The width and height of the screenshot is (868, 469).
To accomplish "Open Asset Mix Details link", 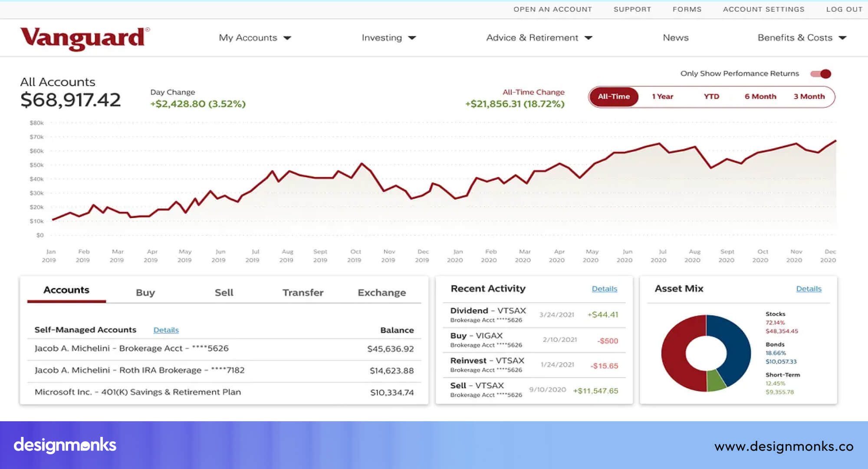I will click(x=808, y=289).
